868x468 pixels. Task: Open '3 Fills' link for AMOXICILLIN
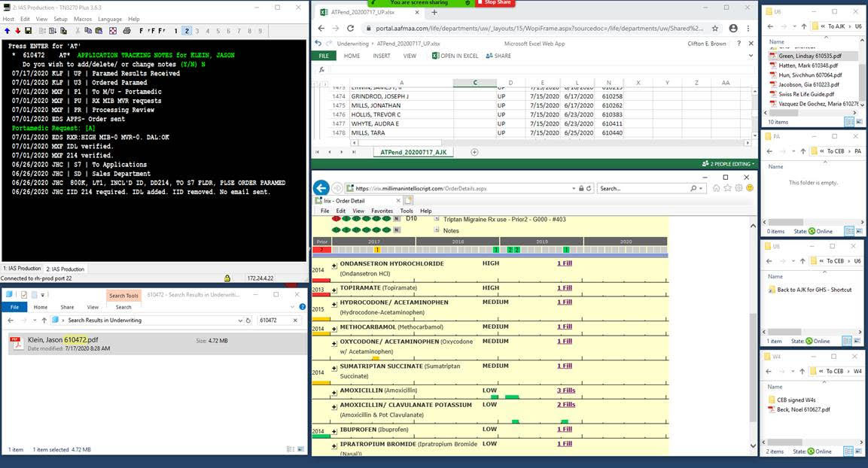(x=566, y=391)
